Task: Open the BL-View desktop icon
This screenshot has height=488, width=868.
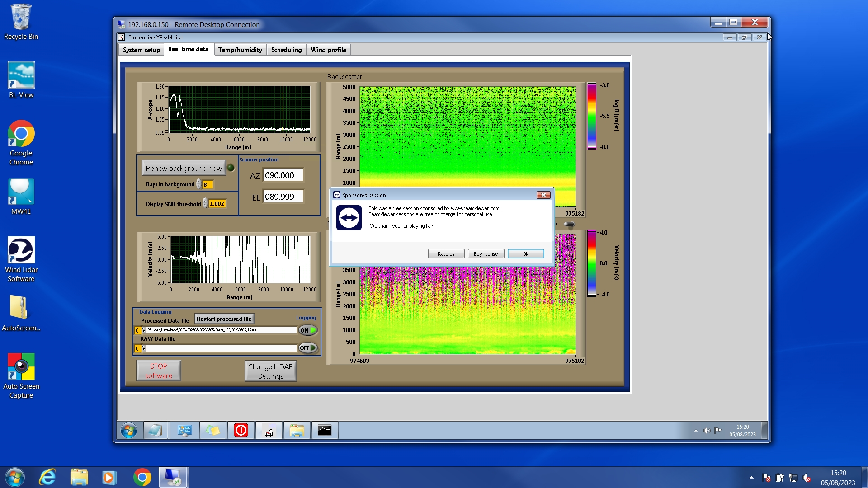Action: pos(21,75)
